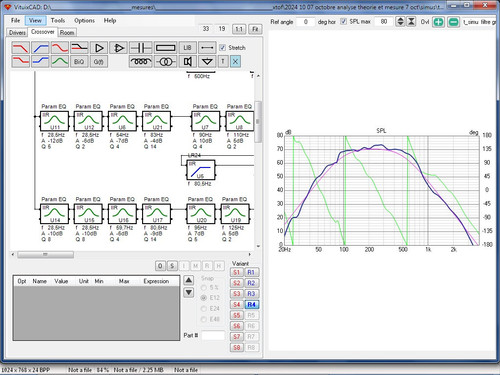
Task: Select the Param EQ U11 block
Action: [x=54, y=121]
